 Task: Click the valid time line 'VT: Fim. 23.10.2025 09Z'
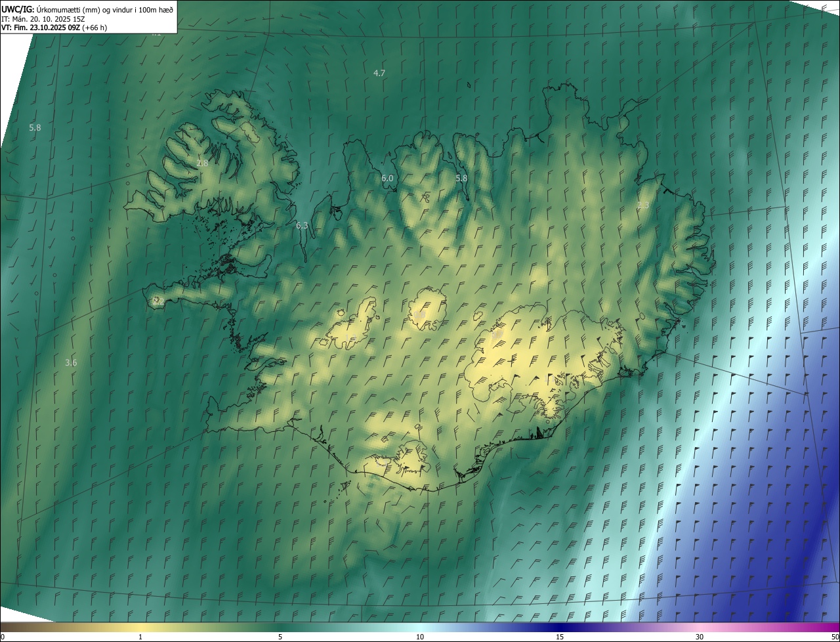click(x=41, y=28)
